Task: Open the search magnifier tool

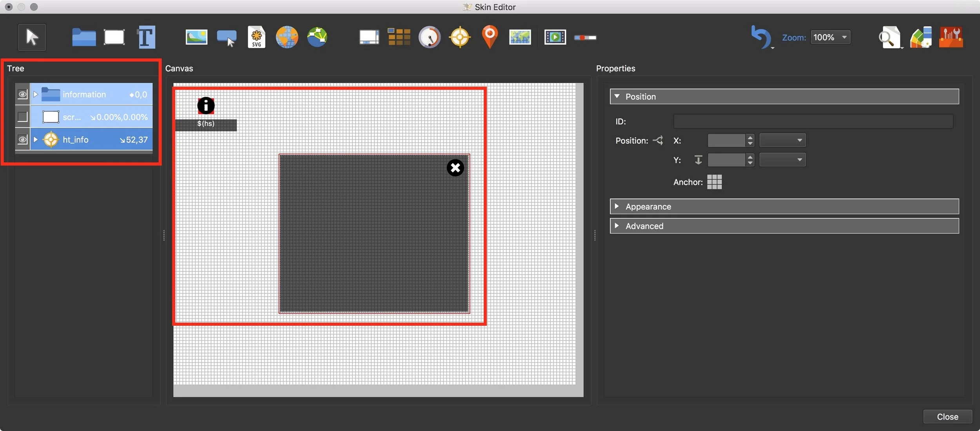Action: pyautogui.click(x=889, y=38)
